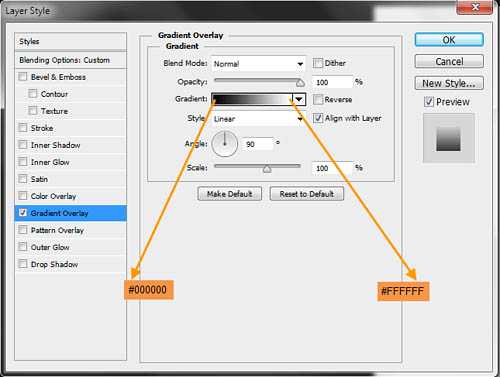
Task: Click the black-to-white gradient swatch
Action: pyautogui.click(x=252, y=99)
